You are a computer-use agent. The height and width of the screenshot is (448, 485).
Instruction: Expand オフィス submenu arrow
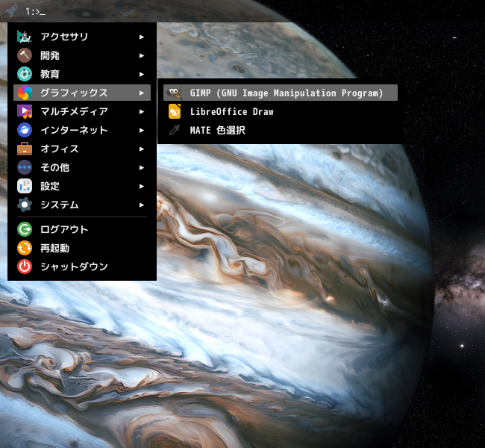tap(142, 149)
